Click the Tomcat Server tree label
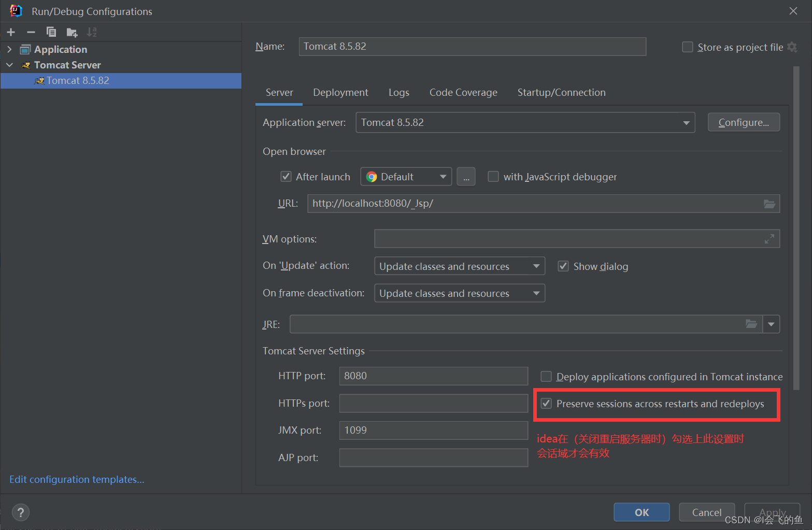Viewport: 812px width, 530px height. pos(67,65)
